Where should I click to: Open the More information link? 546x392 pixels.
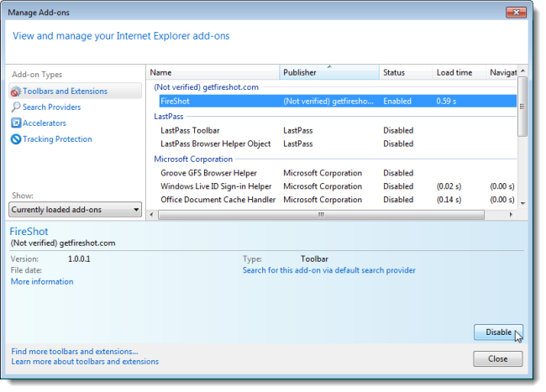tap(42, 281)
